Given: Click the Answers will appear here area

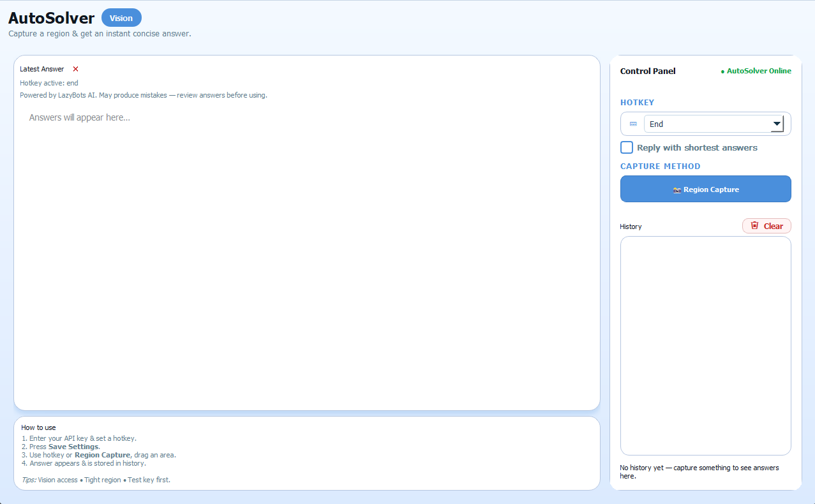Looking at the screenshot, I should 79,117.
